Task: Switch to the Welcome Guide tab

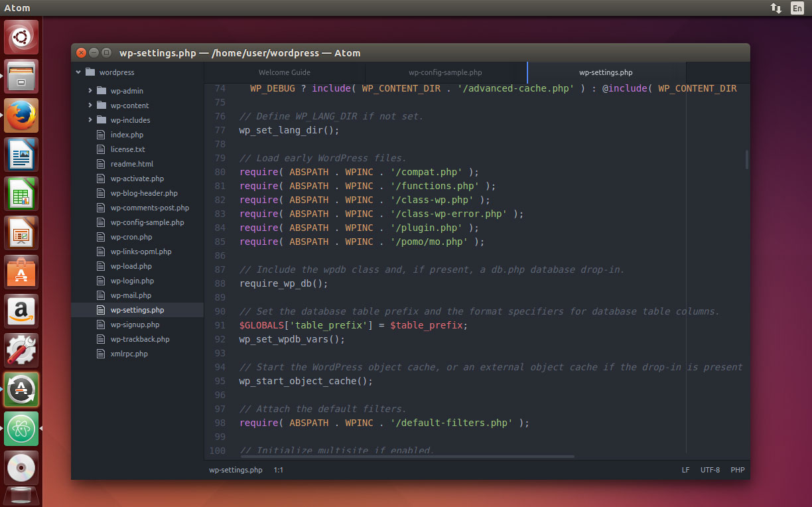Action: pyautogui.click(x=284, y=72)
